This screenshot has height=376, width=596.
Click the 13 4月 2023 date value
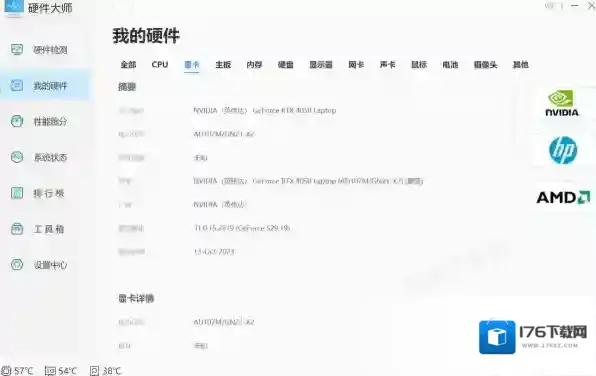[x=214, y=252]
